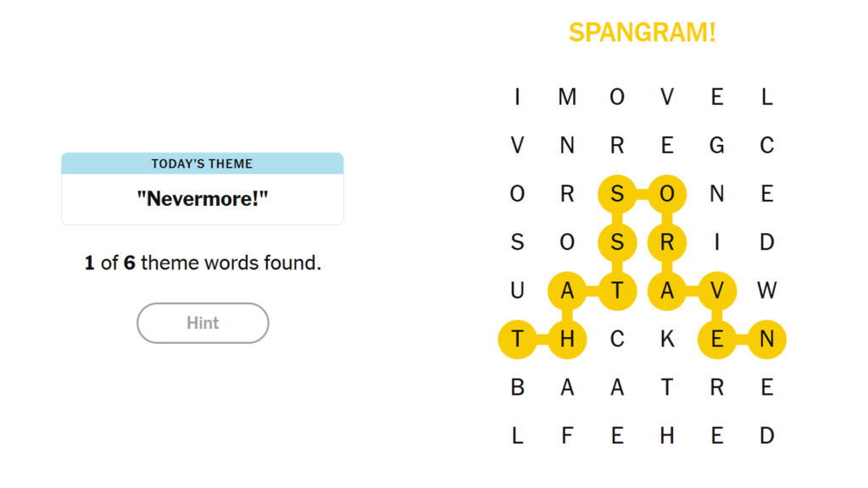Image resolution: width=868 pixels, height=488 pixels.
Task: Click the highlighted N on the right edge
Action: click(x=766, y=339)
